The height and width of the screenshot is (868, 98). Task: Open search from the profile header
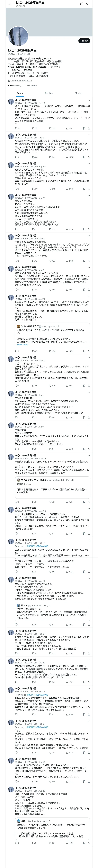(88, 4)
